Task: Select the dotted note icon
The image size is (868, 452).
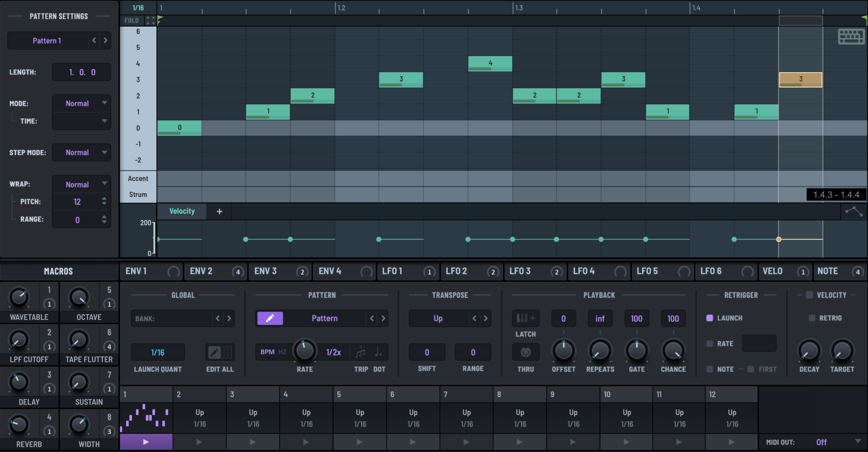Action: 378,352
